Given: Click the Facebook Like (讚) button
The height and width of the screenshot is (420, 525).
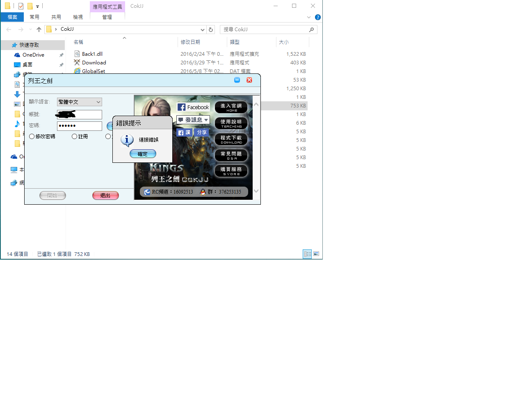Looking at the screenshot, I should pos(184,132).
